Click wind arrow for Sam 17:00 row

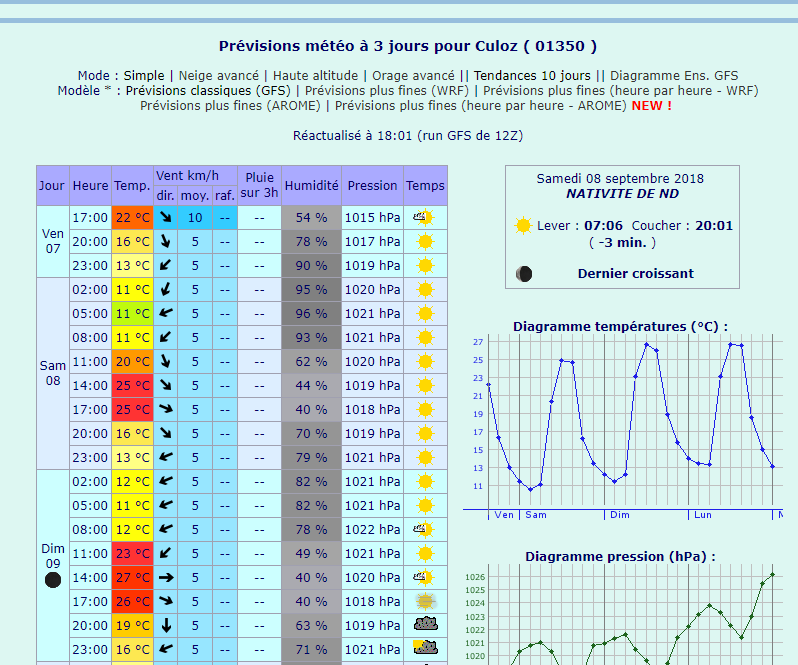coord(165,409)
